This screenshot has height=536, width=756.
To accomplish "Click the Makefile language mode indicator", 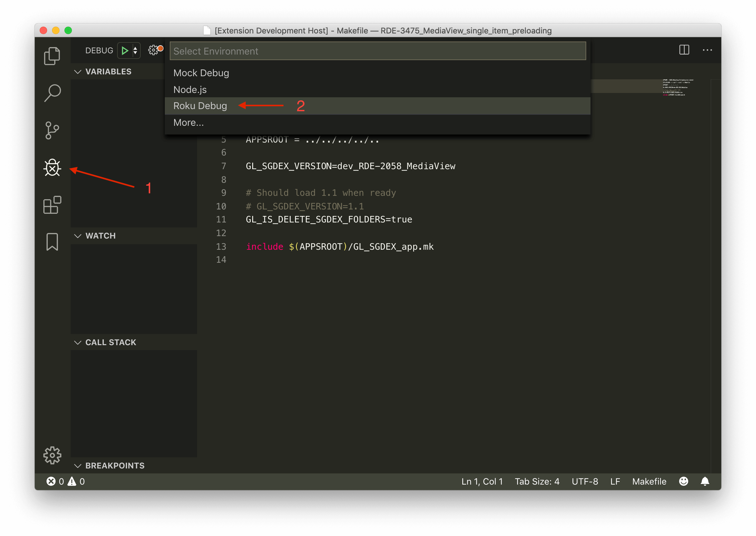I will pyautogui.click(x=649, y=481).
